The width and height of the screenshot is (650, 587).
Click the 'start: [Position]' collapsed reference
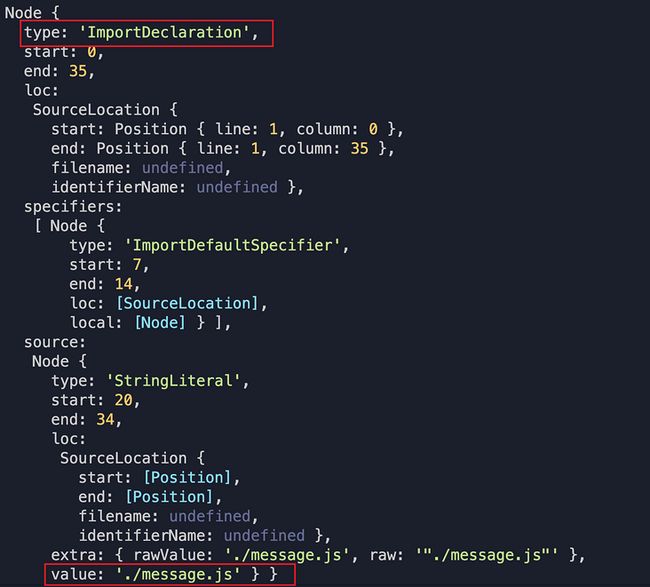pyautogui.click(x=187, y=478)
